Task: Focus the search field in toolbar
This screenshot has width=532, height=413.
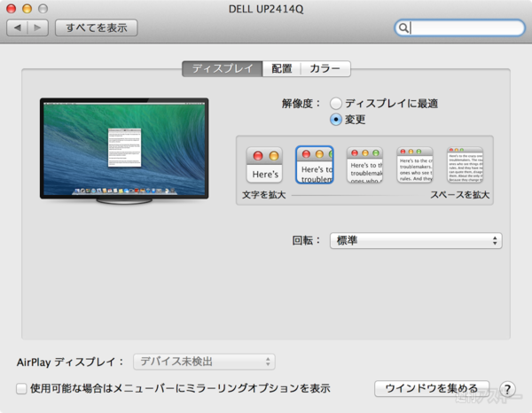Action: [459, 27]
